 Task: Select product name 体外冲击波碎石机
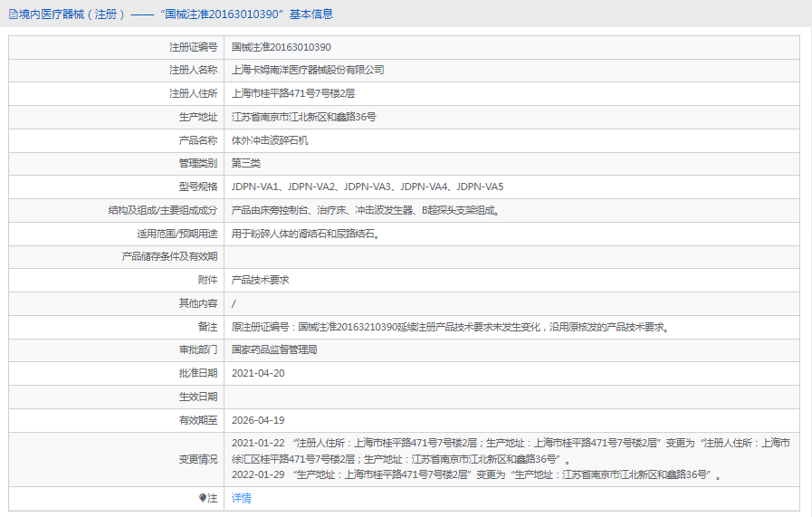270,140
